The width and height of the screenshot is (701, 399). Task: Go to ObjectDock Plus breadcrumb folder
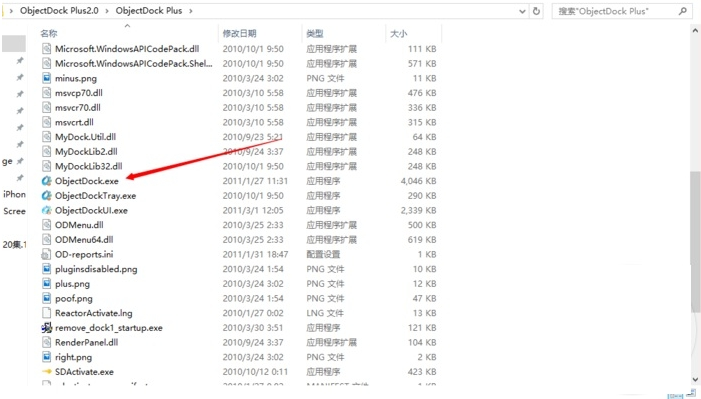click(x=149, y=11)
